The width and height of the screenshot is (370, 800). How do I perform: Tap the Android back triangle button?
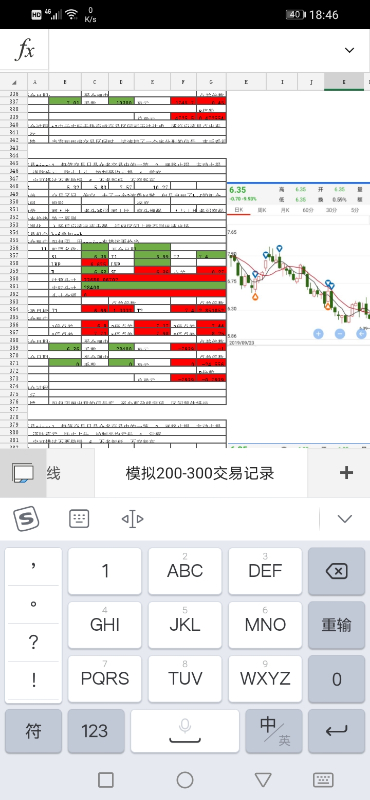(x=263, y=780)
